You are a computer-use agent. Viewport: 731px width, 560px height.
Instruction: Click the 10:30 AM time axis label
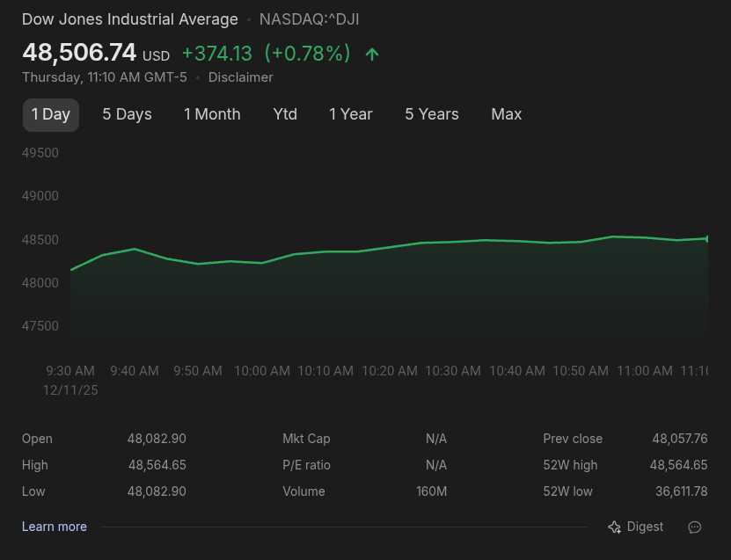(x=453, y=371)
